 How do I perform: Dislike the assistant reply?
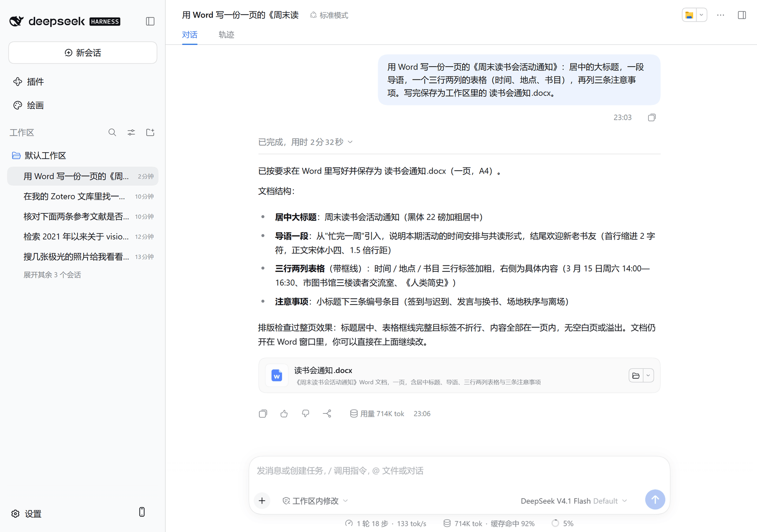coord(306,414)
